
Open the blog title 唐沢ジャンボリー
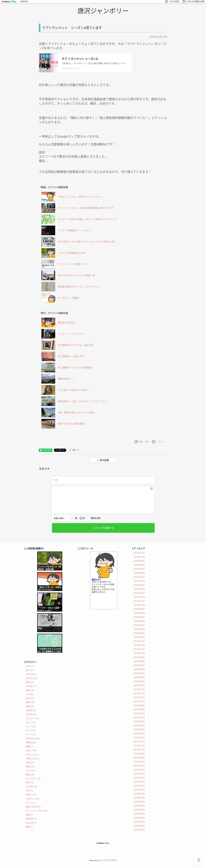click(x=103, y=11)
